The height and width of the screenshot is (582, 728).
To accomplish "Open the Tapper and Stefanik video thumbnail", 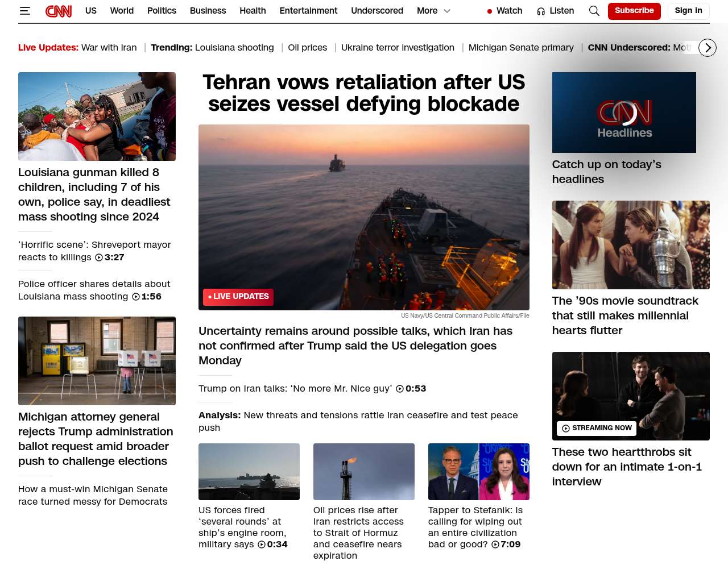I will 478,472.
